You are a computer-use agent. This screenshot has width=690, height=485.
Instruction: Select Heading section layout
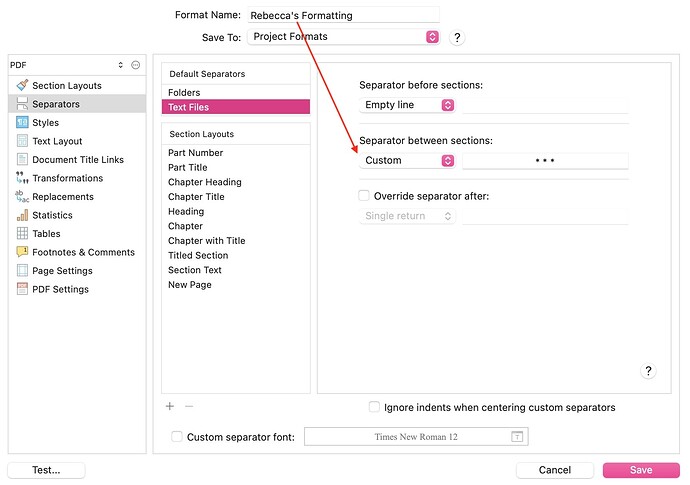(236, 211)
